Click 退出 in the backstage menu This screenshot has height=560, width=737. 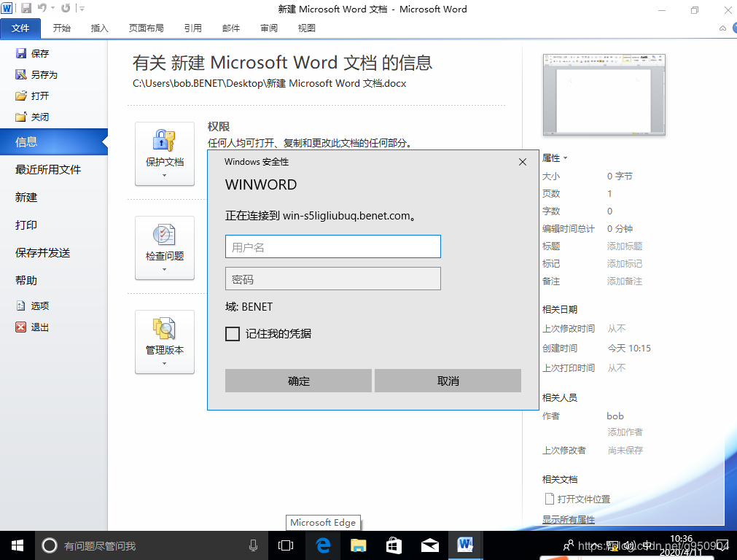[33, 327]
